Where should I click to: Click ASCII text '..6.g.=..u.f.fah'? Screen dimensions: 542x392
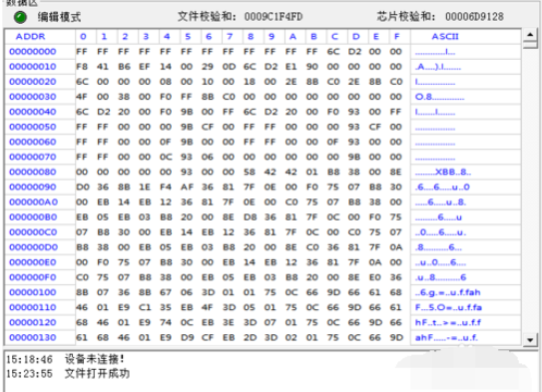(447, 292)
